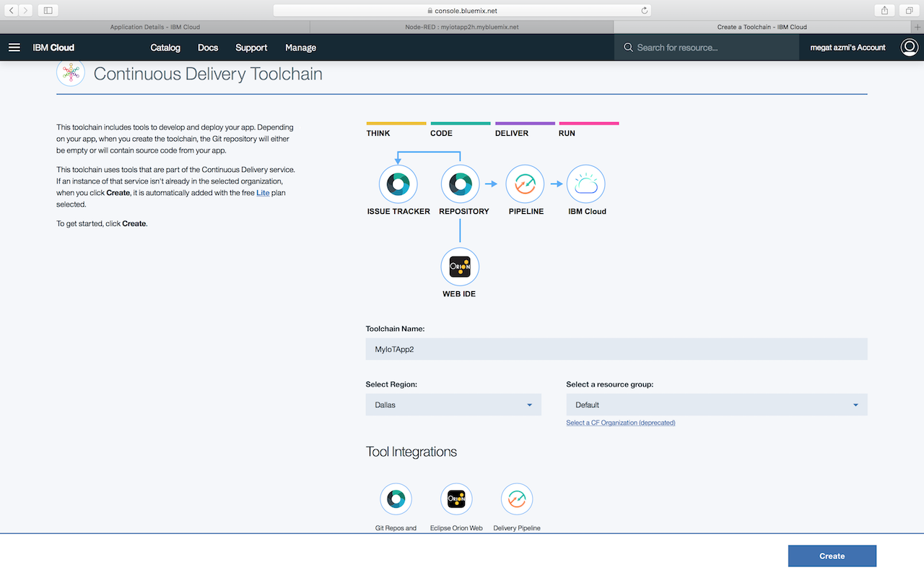The width and height of the screenshot is (924, 578).
Task: Follow the Lite plan link
Action: [x=263, y=193]
